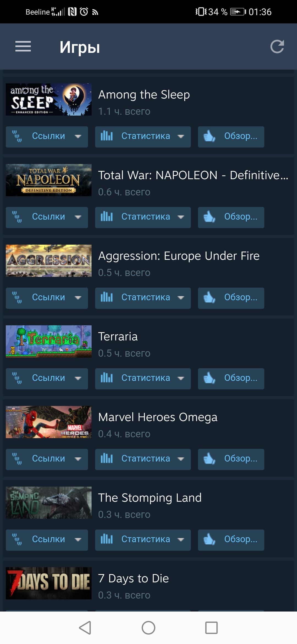Screen dimensions: 297x644
Task: Expand the Ссылки dropdown for Among the Sleep
Action: pos(78,136)
